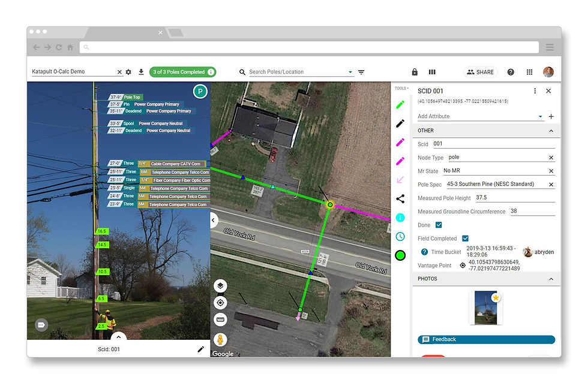This screenshot has height=386, width=588.
Task: Expand the TOOLS dropdown label
Action: click(401, 89)
